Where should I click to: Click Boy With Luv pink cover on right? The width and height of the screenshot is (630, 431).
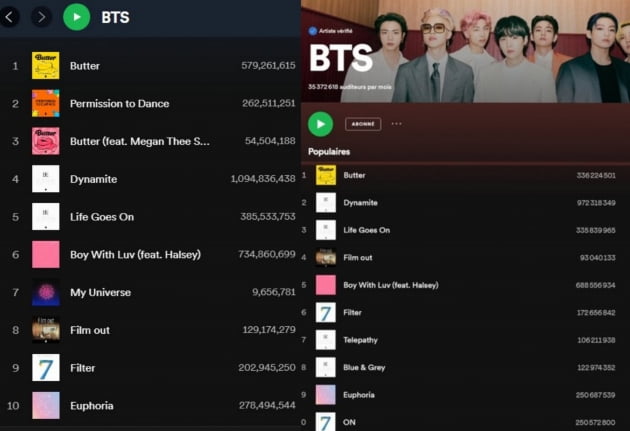(325, 285)
